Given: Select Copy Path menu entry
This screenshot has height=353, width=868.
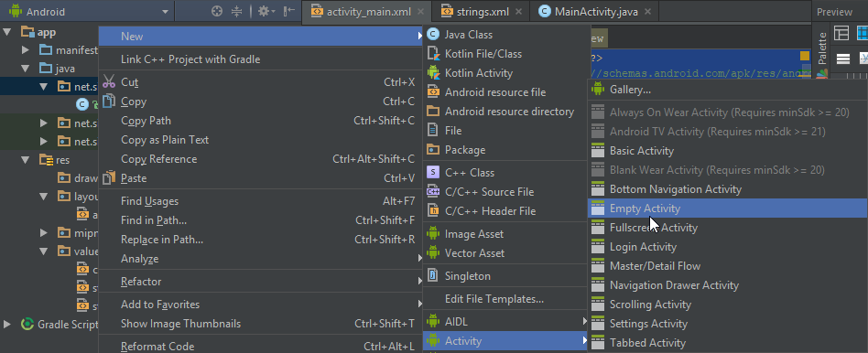Looking at the screenshot, I should point(261,121).
